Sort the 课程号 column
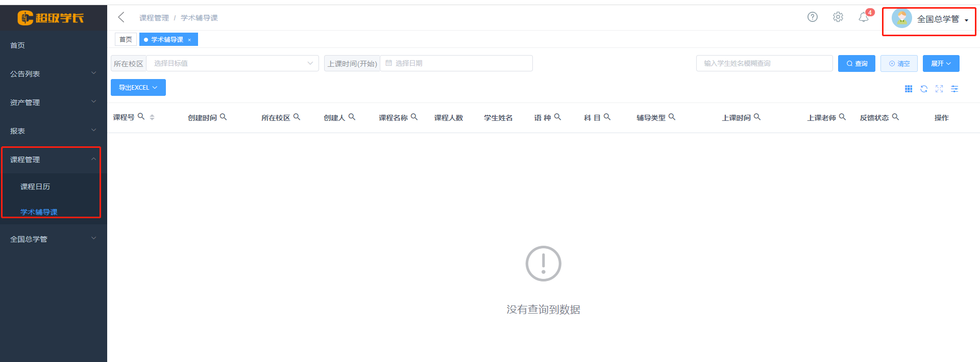 pyautogui.click(x=152, y=117)
